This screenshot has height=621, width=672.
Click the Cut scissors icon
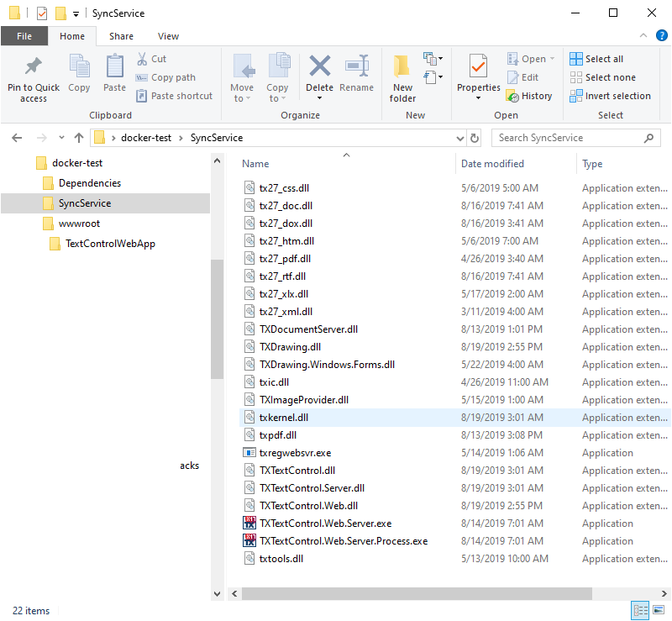[142, 59]
